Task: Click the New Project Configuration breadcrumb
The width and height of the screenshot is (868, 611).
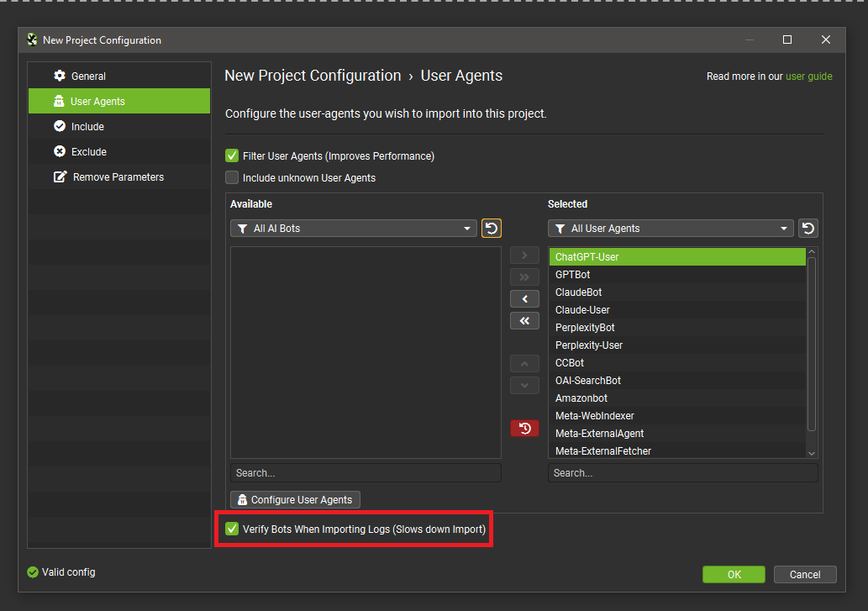Action: pos(313,76)
